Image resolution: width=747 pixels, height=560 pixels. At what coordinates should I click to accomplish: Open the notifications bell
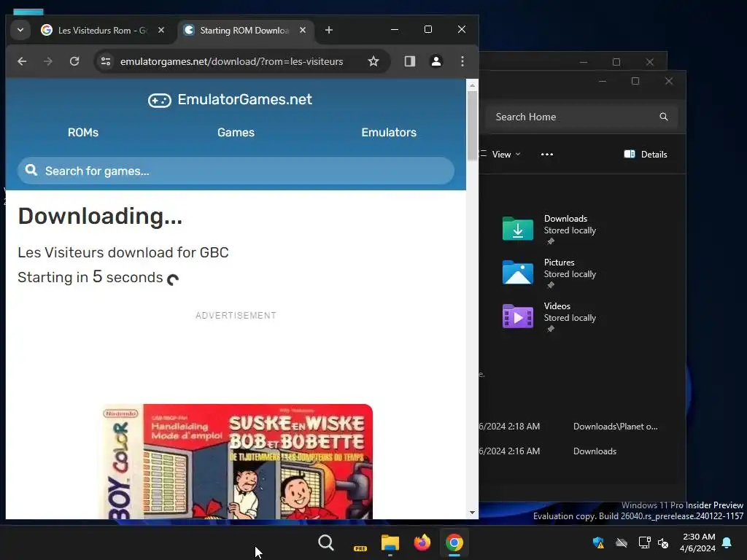pos(727,542)
